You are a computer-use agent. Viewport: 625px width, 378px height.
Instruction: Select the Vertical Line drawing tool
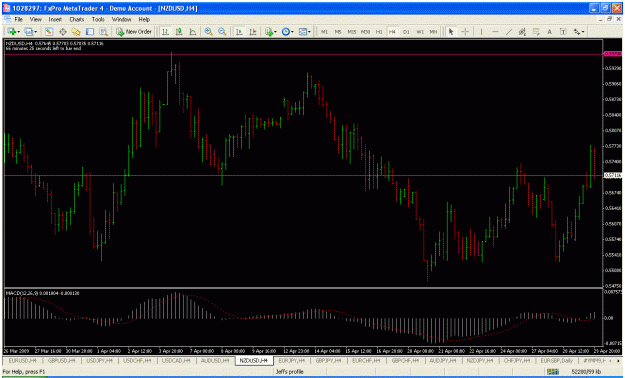(482, 32)
